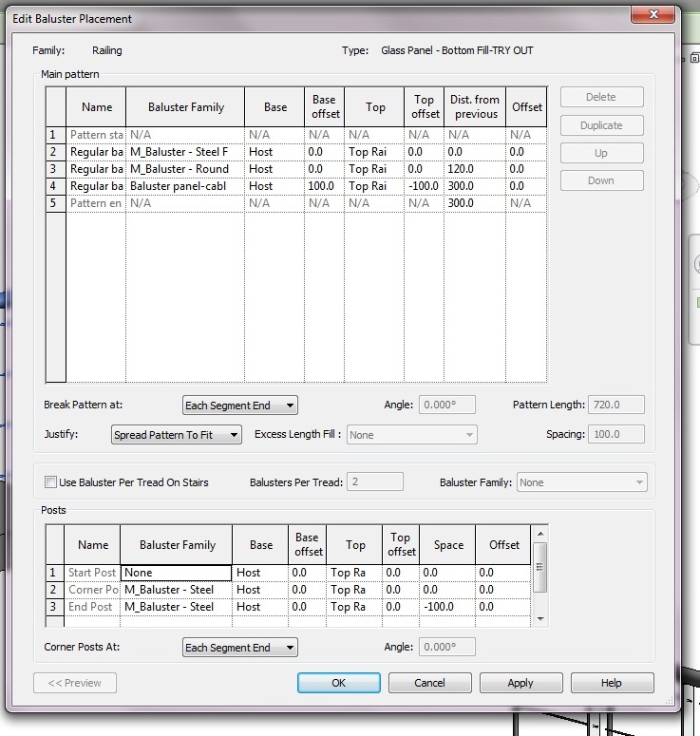
Task: Click the End Post space value -100.0
Action: coord(446,607)
